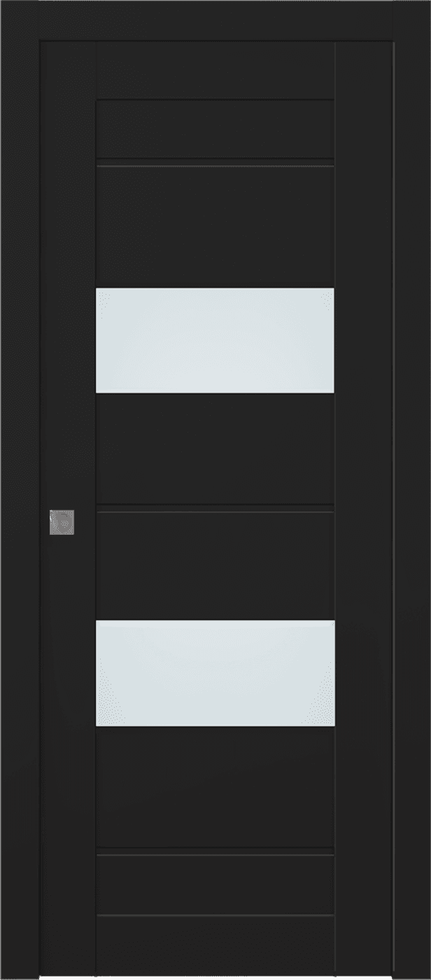431x980 pixels.
Task: Click the groove line above the bottom panel
Action: tap(215, 852)
